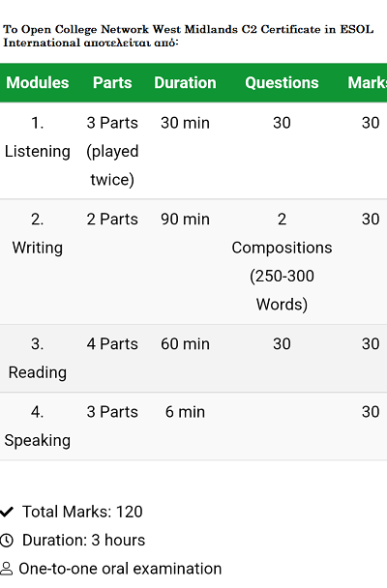The width and height of the screenshot is (387, 588).
Task: Click the 'One-to-one oral examination' text
Action: [x=120, y=569]
